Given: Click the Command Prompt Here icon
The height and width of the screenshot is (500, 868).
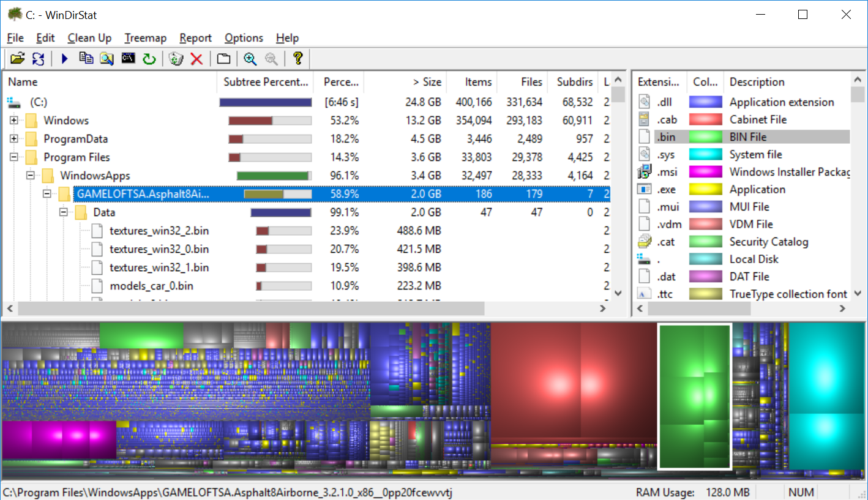Looking at the screenshot, I should pyautogui.click(x=128, y=59).
